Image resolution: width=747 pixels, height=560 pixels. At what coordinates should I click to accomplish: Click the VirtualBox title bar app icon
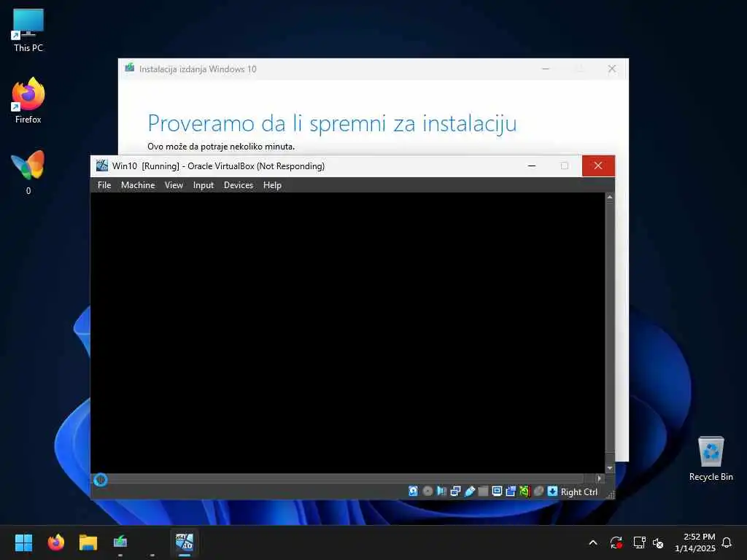coord(102,166)
